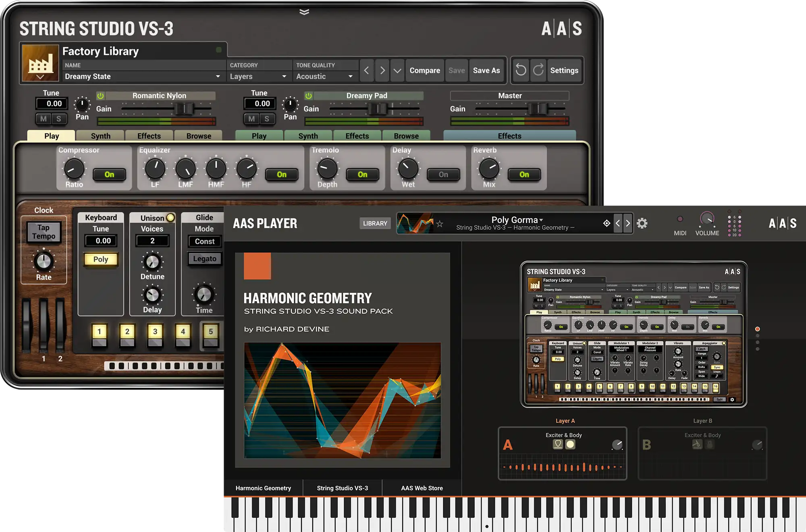Open the Poly Gorma sound dropdown
Screen dimensions: 806x532
(x=517, y=220)
